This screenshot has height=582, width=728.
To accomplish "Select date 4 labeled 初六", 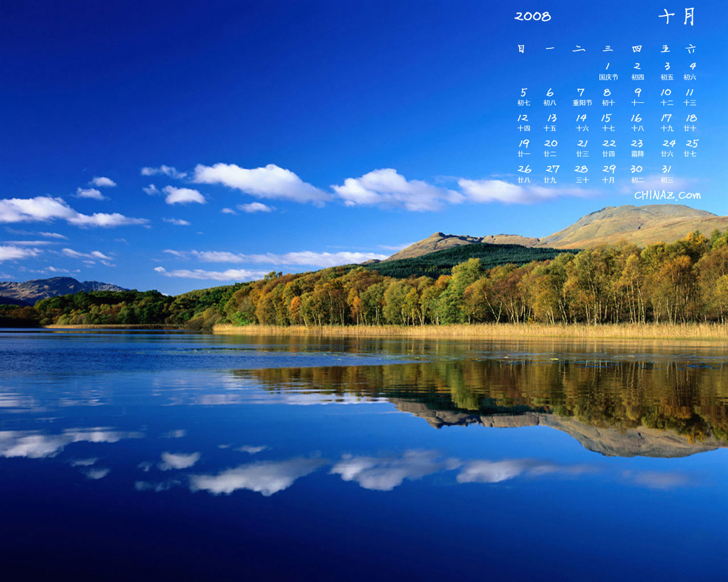I will [x=691, y=70].
